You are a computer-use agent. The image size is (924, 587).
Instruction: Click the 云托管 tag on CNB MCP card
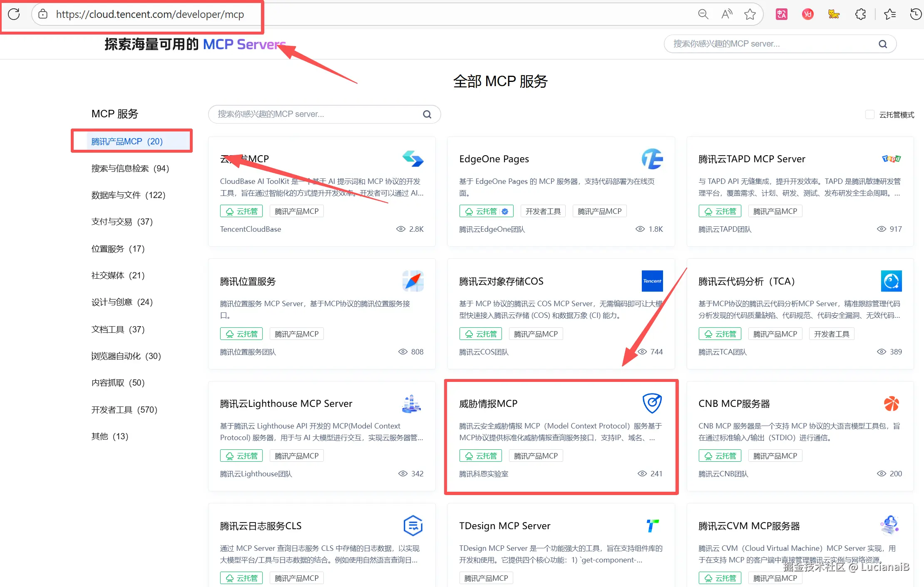pos(720,455)
